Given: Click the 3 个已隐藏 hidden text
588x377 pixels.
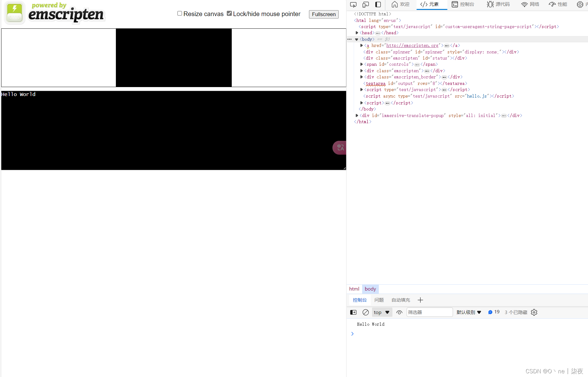Looking at the screenshot, I should pyautogui.click(x=516, y=312).
